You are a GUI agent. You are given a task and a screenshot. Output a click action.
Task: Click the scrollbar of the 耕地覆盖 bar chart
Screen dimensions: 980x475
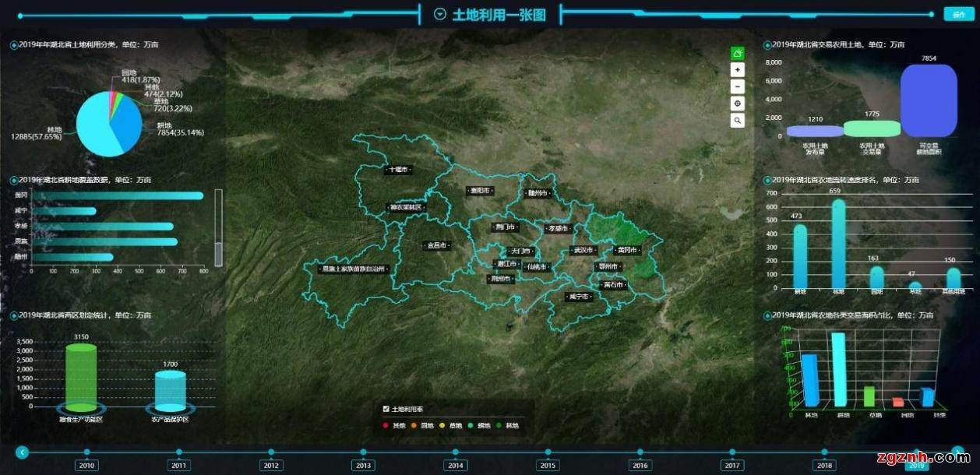point(218,252)
